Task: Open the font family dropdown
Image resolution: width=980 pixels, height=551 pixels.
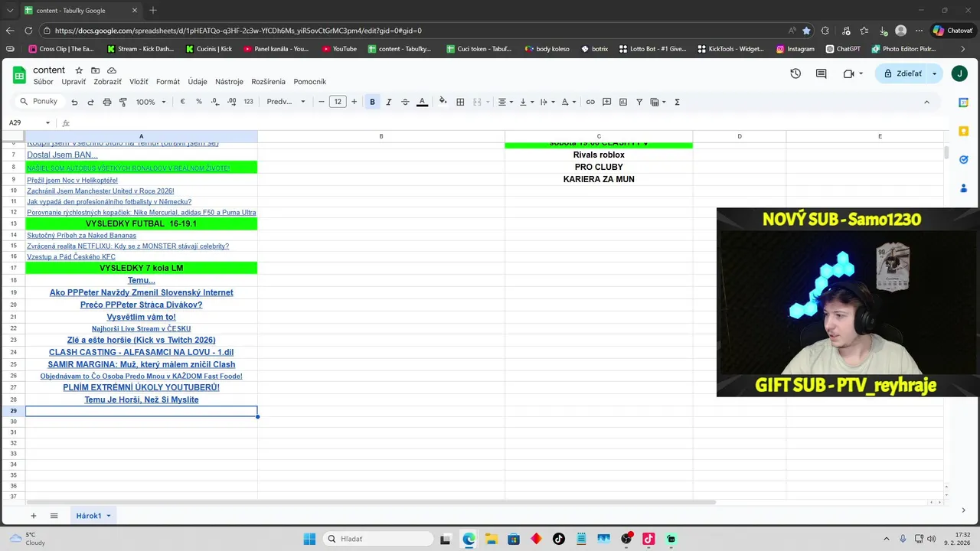Action: click(x=286, y=102)
